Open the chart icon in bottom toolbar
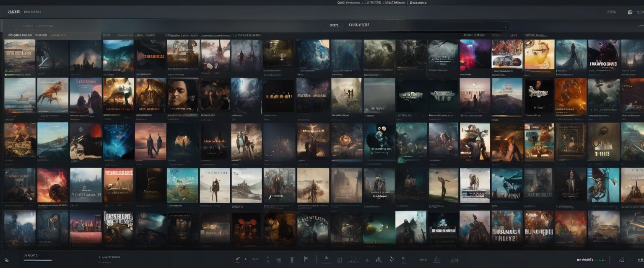The image size is (644, 268). pos(340,260)
